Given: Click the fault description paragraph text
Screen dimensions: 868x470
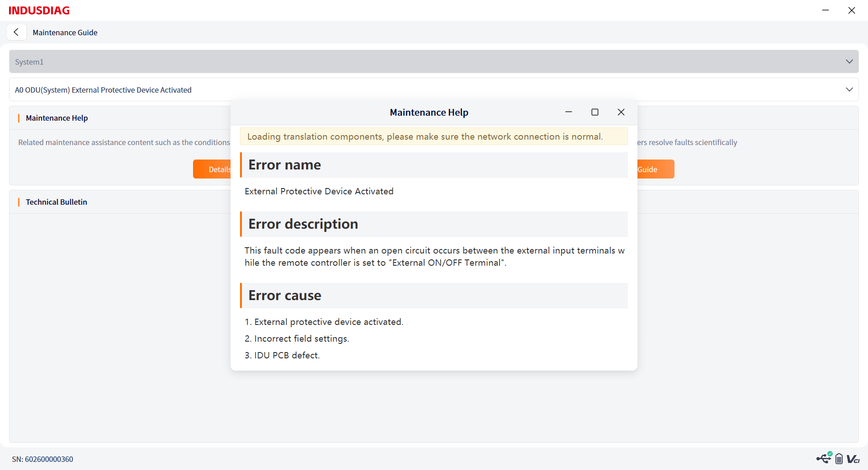Looking at the screenshot, I should [434, 257].
